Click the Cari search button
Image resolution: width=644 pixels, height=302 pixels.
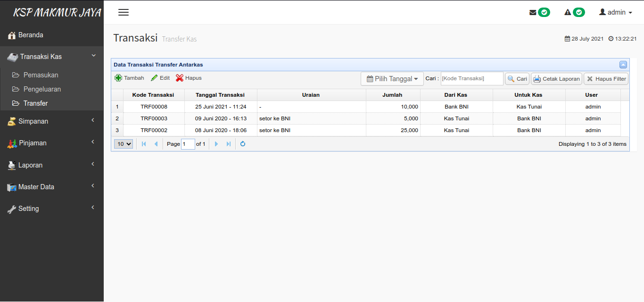(517, 79)
